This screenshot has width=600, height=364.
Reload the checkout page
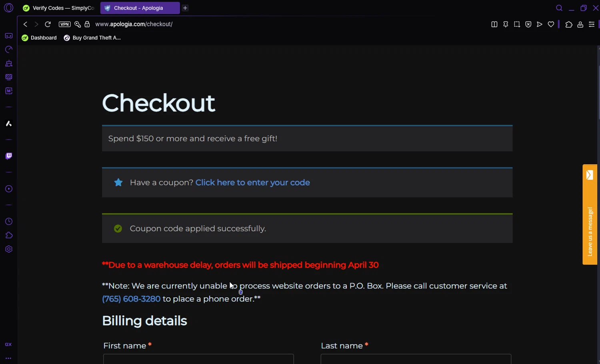point(48,24)
